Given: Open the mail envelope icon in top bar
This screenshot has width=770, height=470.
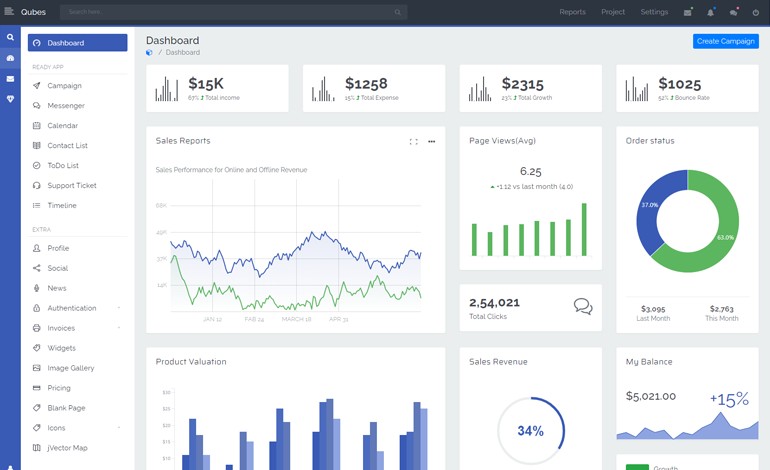Looking at the screenshot, I should click(688, 12).
